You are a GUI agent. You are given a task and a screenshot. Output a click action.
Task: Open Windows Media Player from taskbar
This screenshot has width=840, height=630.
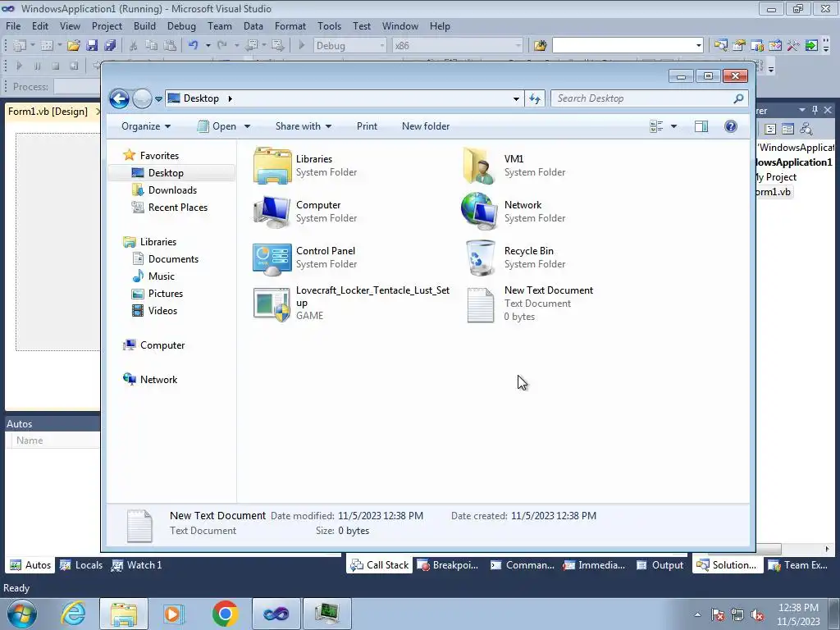click(173, 614)
